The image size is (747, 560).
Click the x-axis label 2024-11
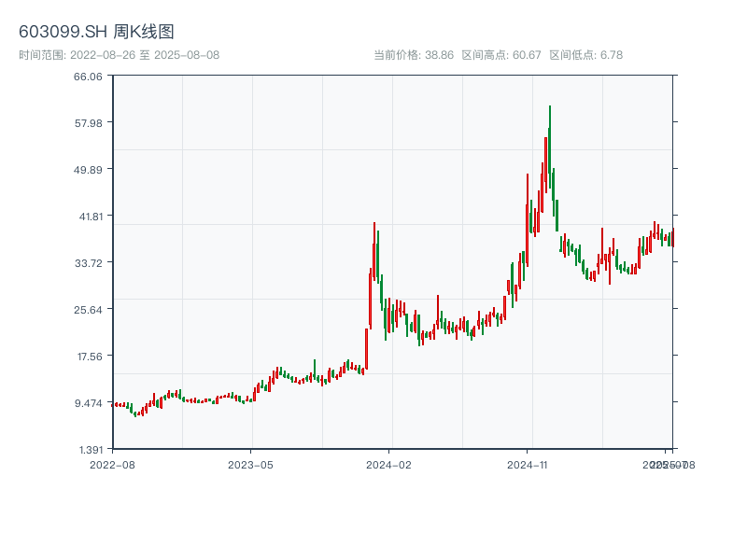pyautogui.click(x=528, y=465)
